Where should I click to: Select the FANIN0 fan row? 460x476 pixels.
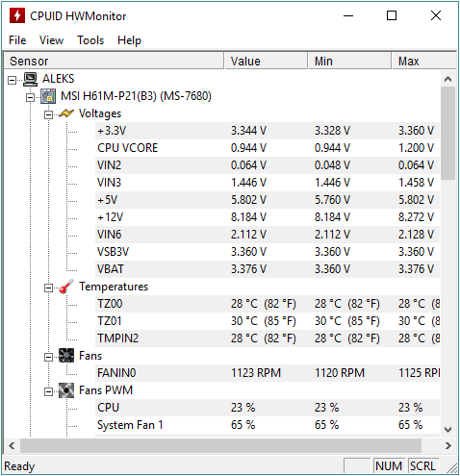[x=268, y=373]
